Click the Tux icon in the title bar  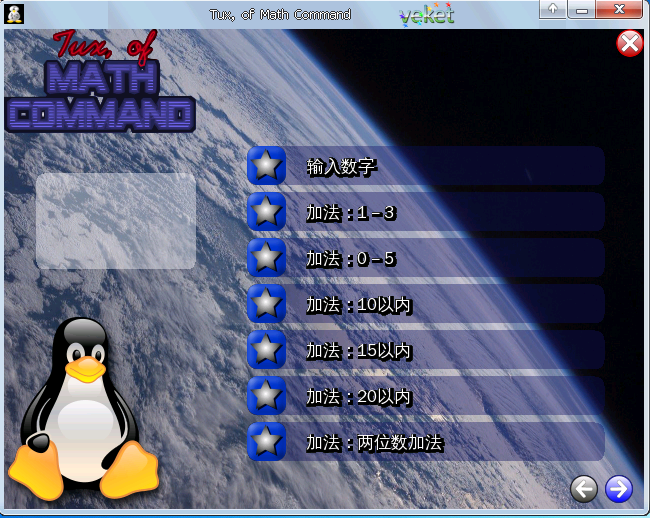pos(14,15)
